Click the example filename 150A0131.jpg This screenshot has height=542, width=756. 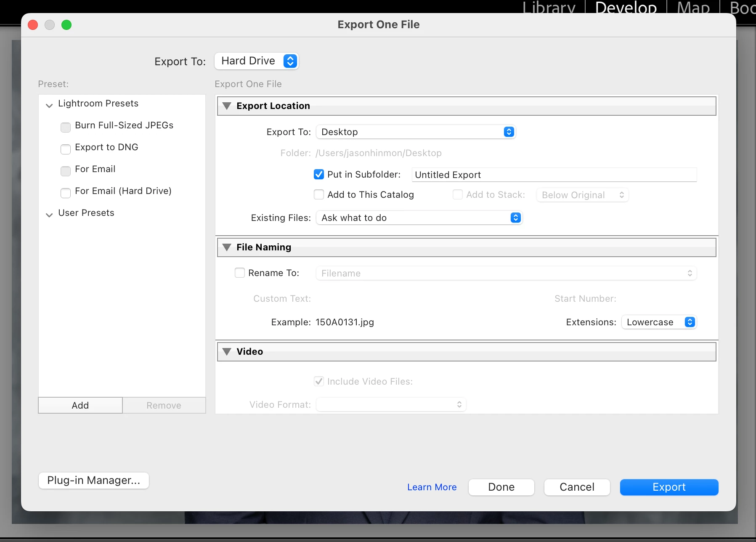[x=345, y=322]
